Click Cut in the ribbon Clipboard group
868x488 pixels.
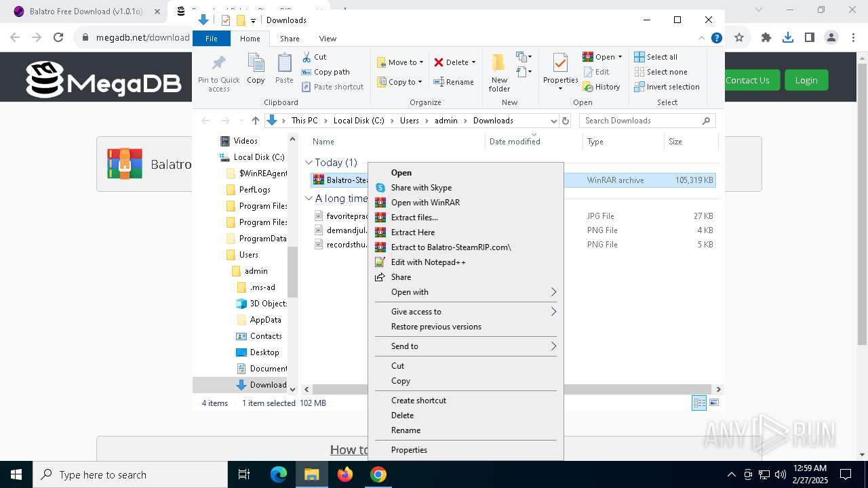[x=314, y=57]
